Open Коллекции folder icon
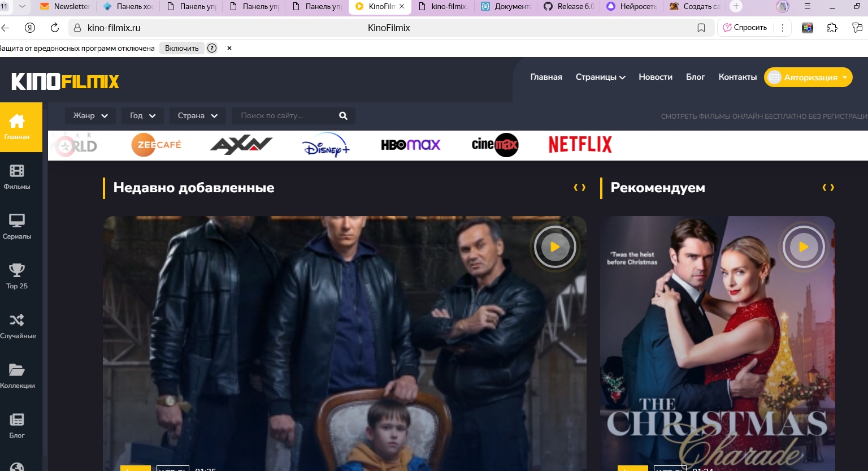 click(x=17, y=375)
